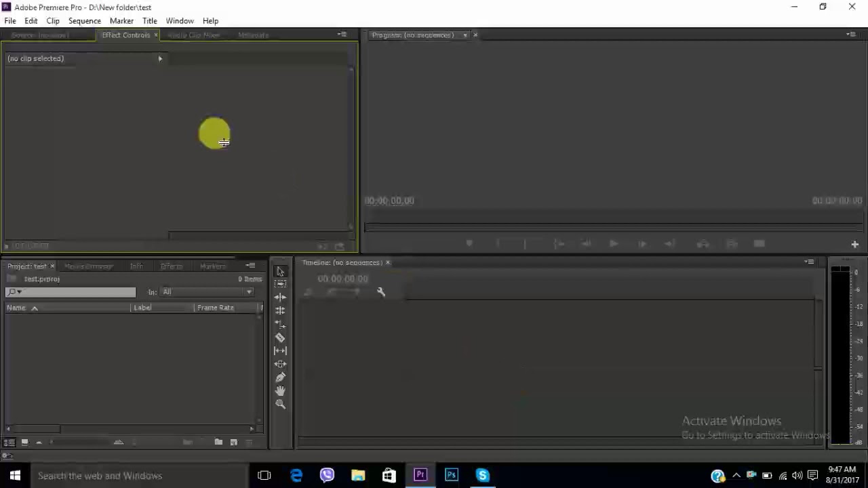Image resolution: width=868 pixels, height=488 pixels.
Task: Create new bin in Project panel
Action: (218, 443)
